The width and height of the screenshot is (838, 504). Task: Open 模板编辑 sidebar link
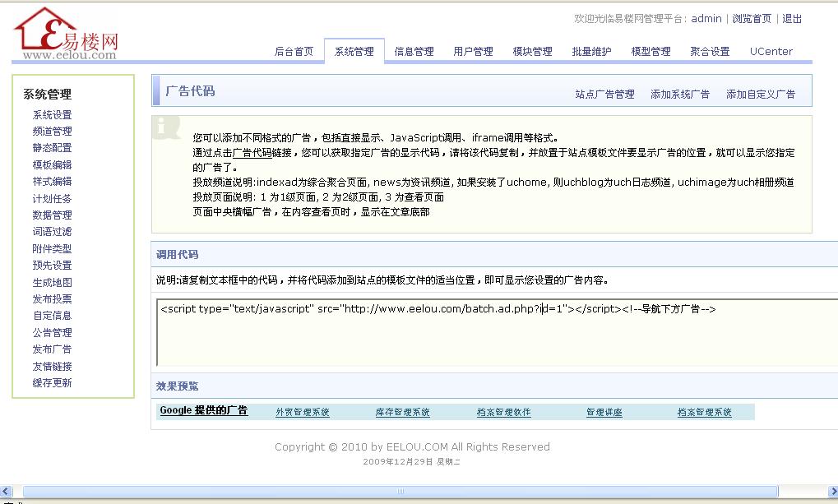(x=52, y=164)
